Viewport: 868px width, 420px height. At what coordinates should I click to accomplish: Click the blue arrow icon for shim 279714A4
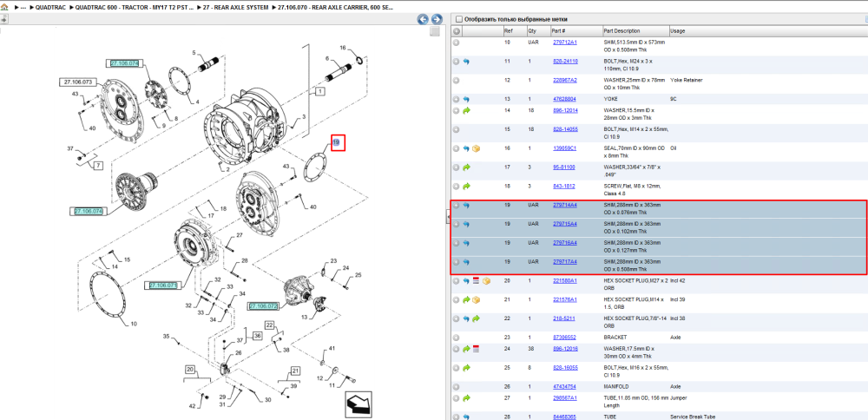click(466, 206)
